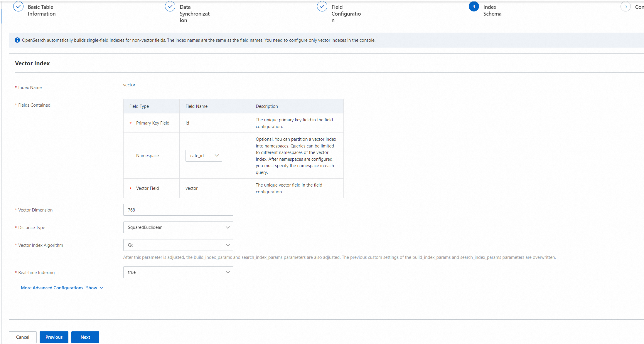Expand the Vector Index Algorithm Qc dropdown
Viewport: 644px width, 344px height.
178,245
